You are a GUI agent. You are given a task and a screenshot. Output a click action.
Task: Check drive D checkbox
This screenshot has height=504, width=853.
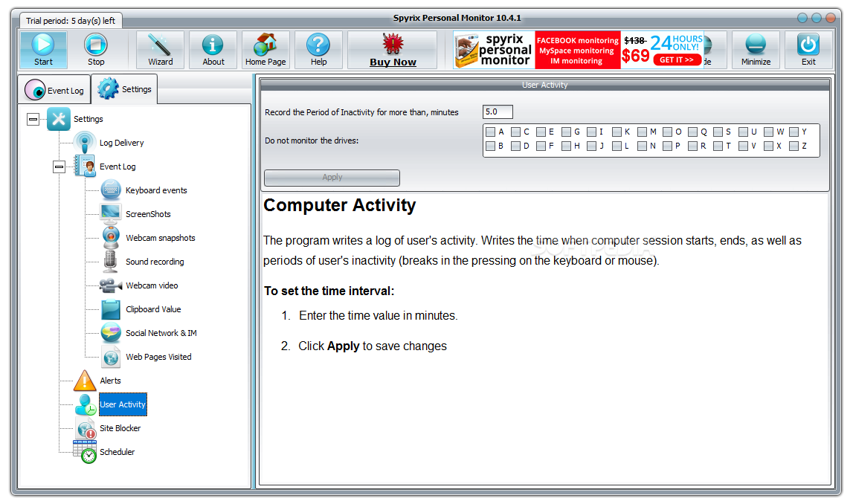pyautogui.click(x=515, y=146)
